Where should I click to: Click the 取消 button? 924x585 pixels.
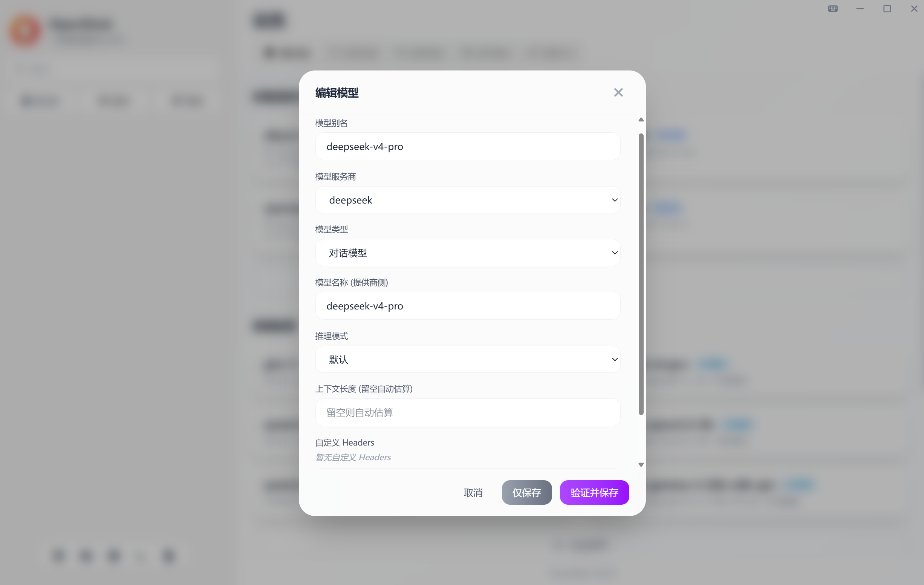tap(473, 493)
